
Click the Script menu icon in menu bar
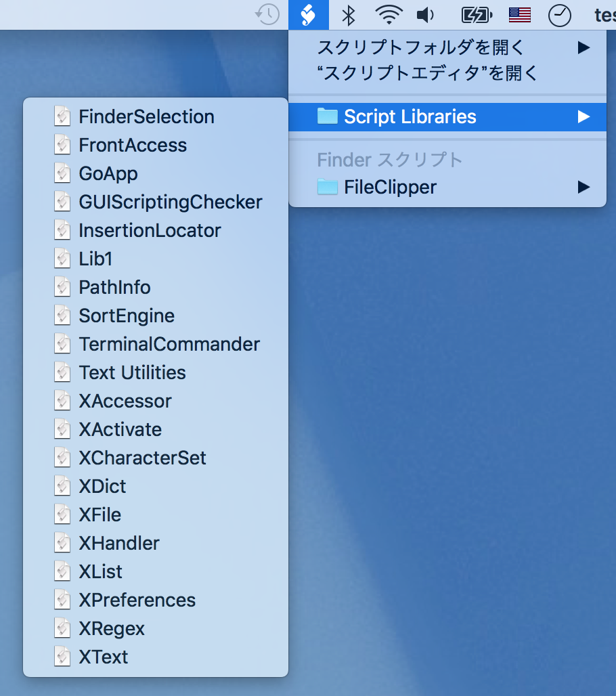tap(309, 15)
